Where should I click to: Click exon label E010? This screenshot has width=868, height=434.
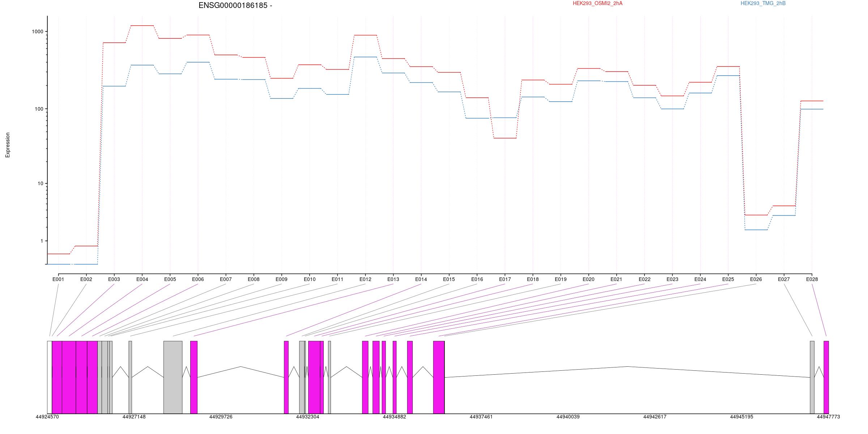click(x=310, y=279)
